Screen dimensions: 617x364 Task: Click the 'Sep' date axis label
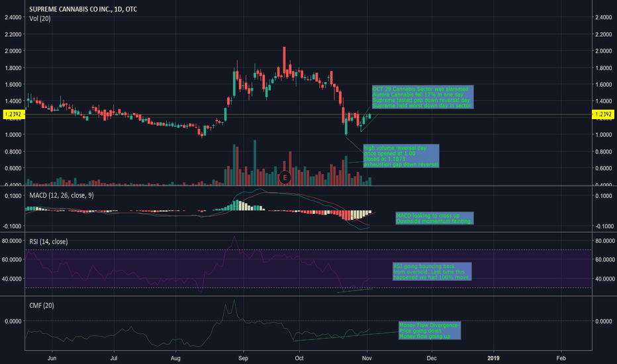[243, 358]
